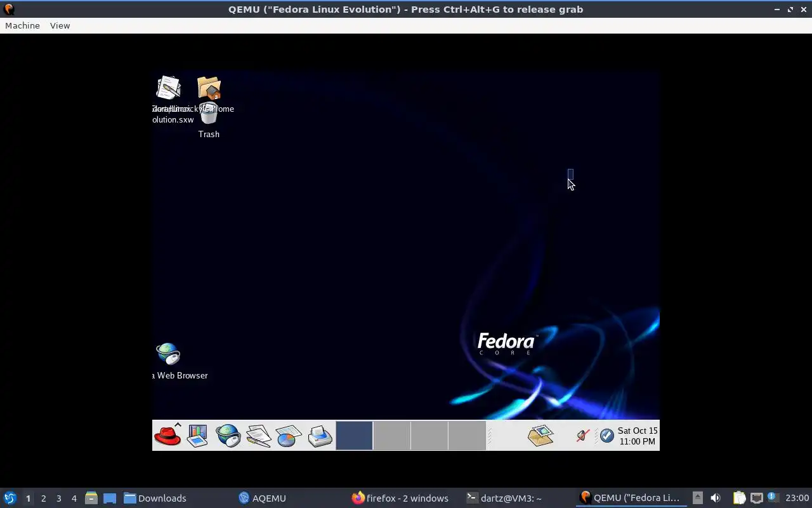This screenshot has height=508, width=812.
Task: Switch to AQEMU window in taskbar
Action: click(x=289, y=498)
